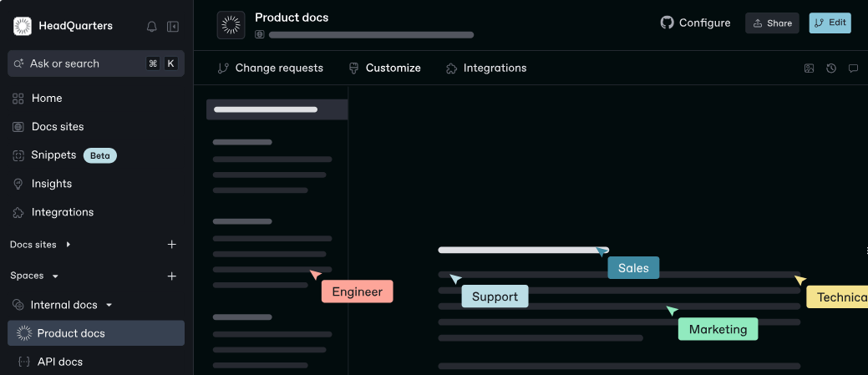The height and width of the screenshot is (375, 868).
Task: Open version history clock icon
Action: click(x=831, y=68)
